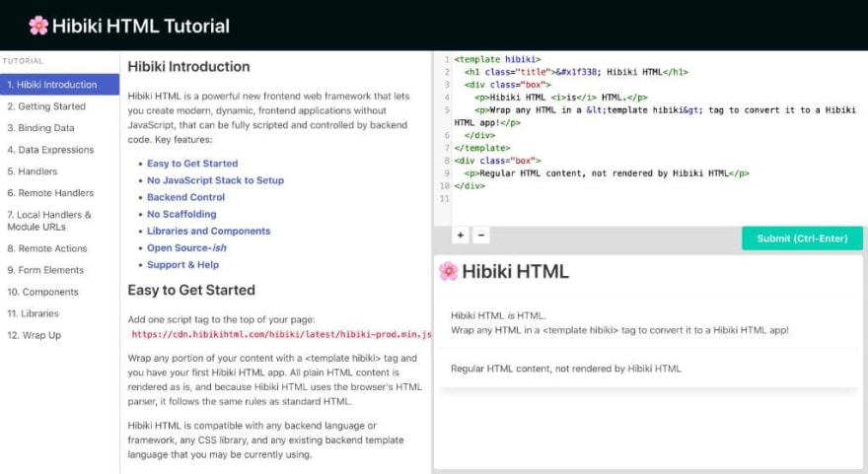Click the TUTORIAL sidebar label
868x474 pixels.
(23, 61)
